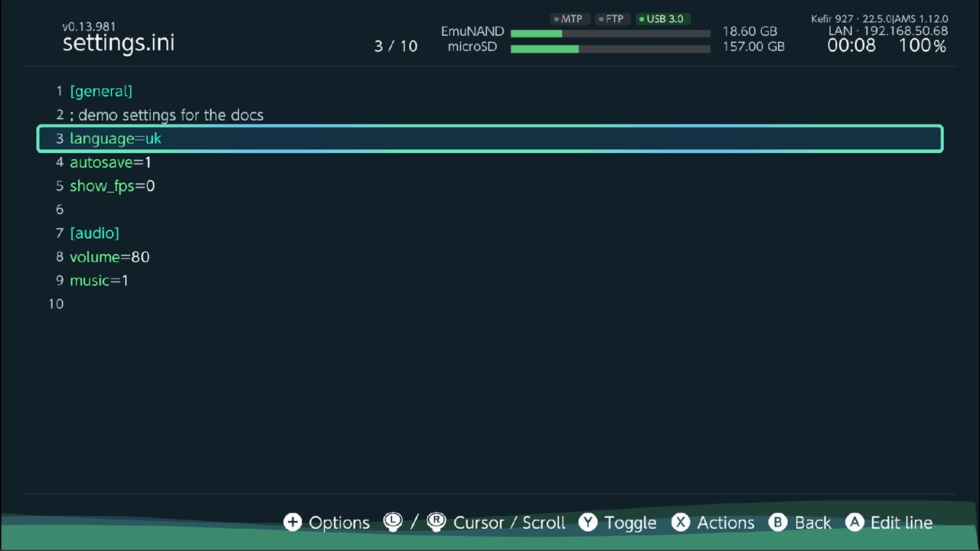
Task: Select the volume=80 line
Action: 490,257
